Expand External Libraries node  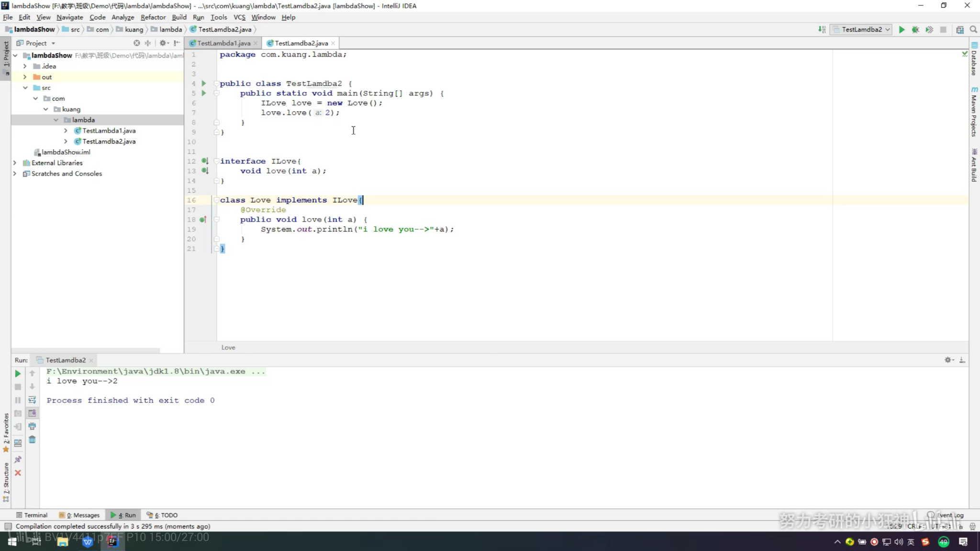click(x=15, y=163)
